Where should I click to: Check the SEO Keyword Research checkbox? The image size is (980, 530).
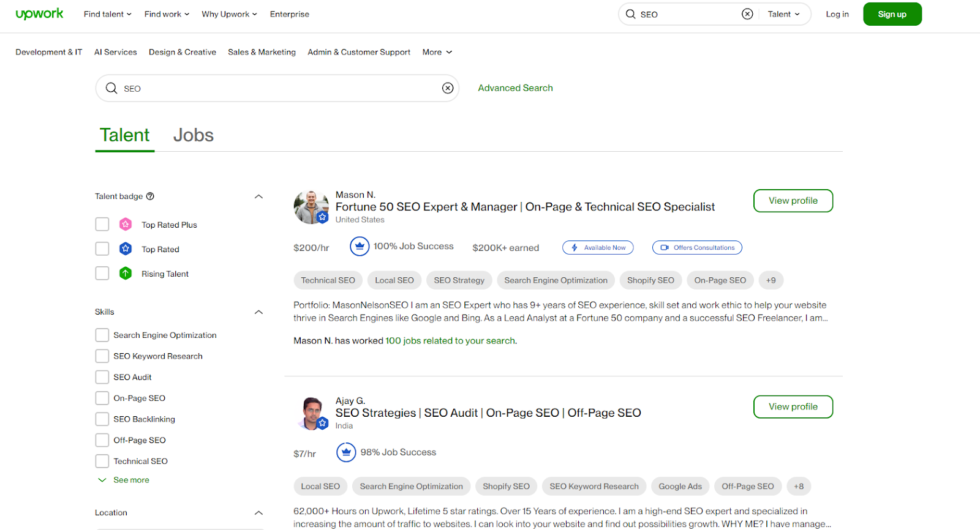pyautogui.click(x=102, y=356)
